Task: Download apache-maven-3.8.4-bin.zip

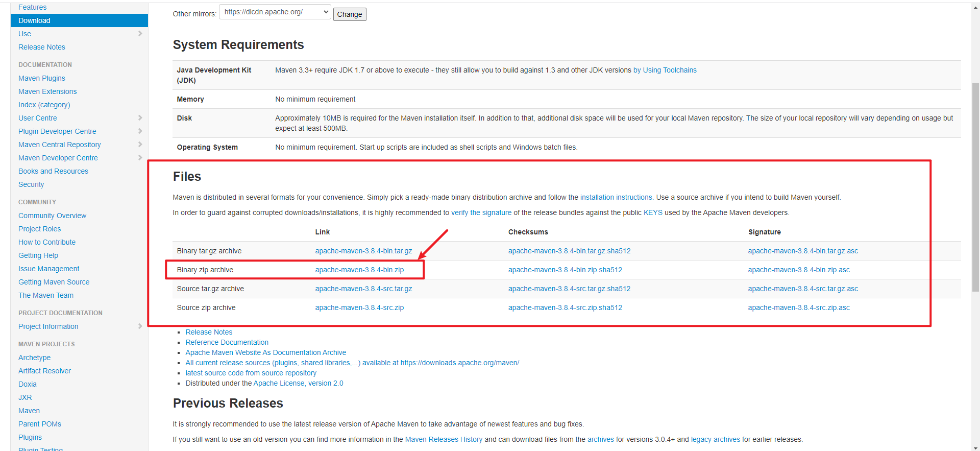Action: (x=359, y=270)
